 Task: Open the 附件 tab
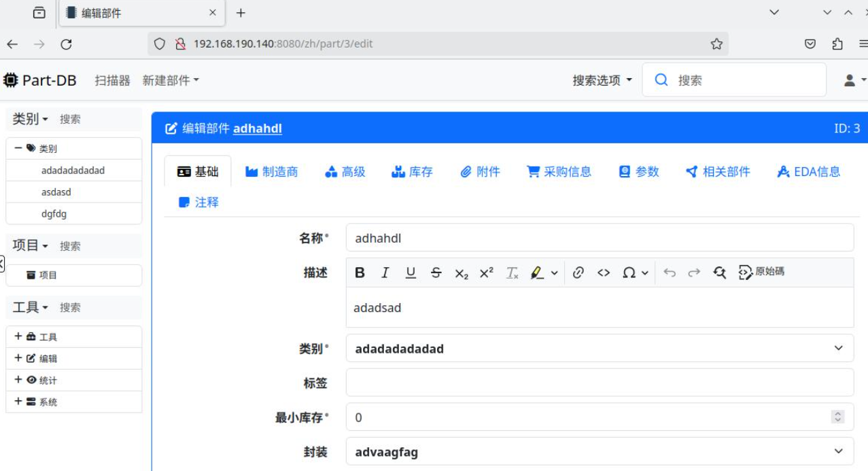point(480,172)
